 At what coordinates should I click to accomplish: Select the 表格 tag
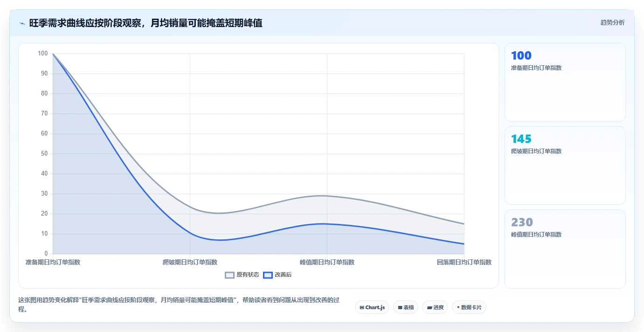406,307
